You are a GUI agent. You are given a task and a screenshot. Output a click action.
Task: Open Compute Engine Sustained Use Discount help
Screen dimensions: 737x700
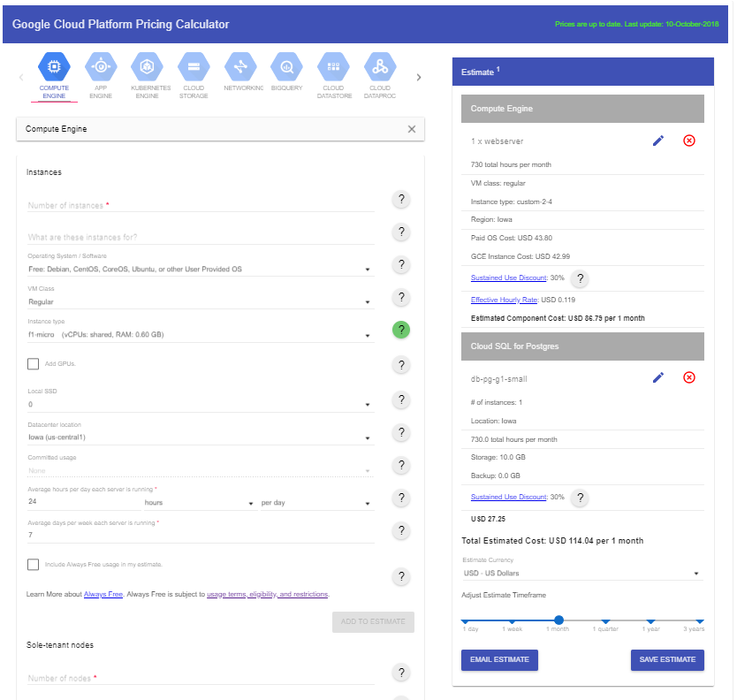(581, 278)
